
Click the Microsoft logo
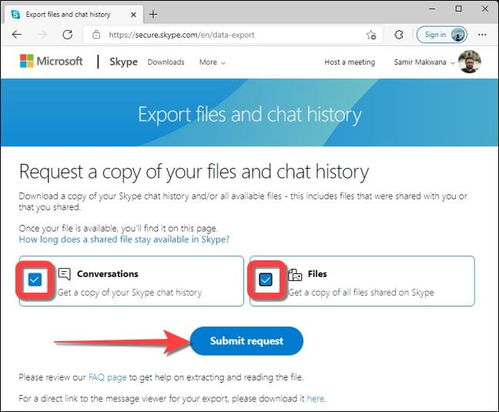coord(51,61)
